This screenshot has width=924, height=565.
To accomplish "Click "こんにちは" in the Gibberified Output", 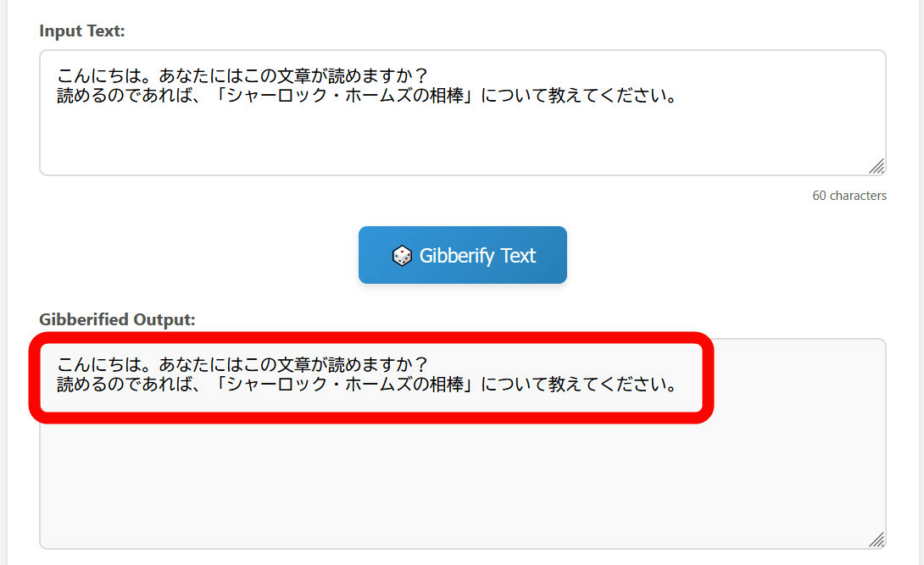I will pos(98,365).
